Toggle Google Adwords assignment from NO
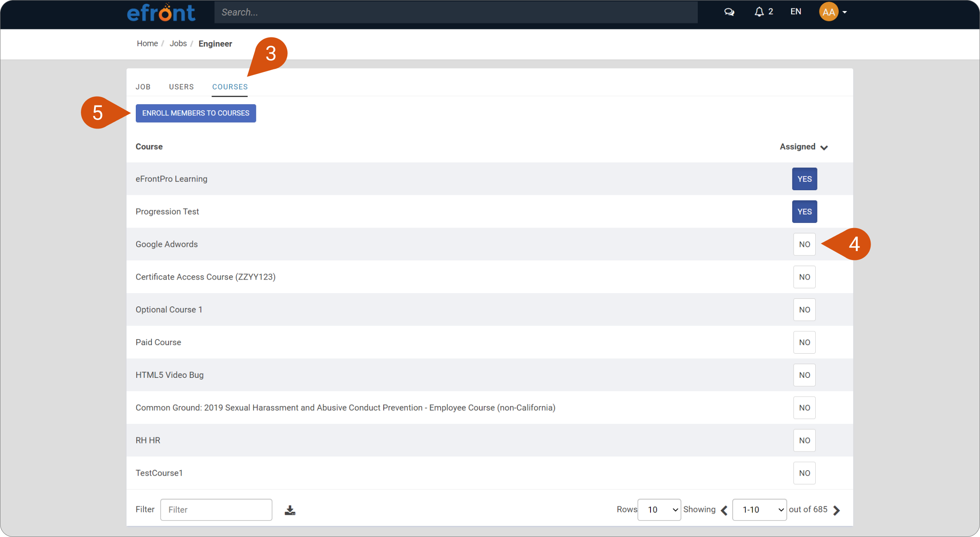This screenshot has width=980, height=537. click(804, 244)
